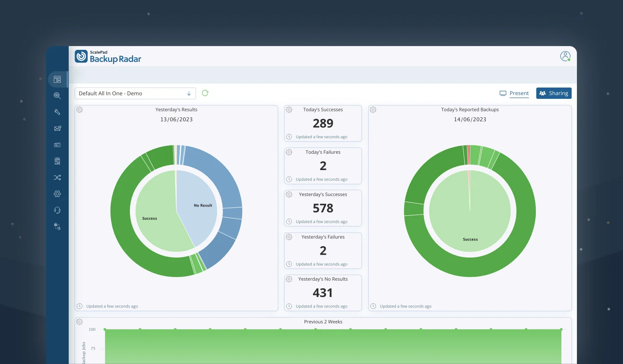Screen dimensions: 623x364
Task: Open the Dashboards view from the sidebar
Action: 57,79
